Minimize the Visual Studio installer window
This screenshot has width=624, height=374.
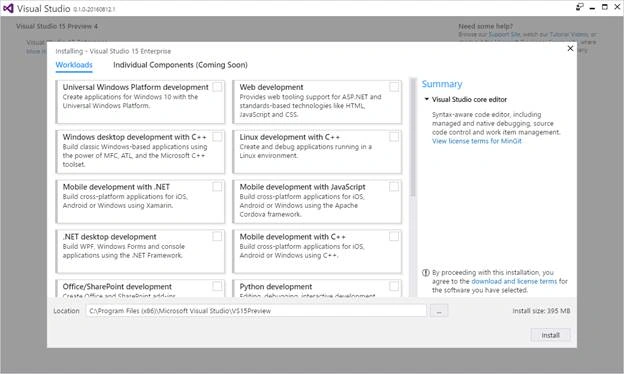[592, 8]
